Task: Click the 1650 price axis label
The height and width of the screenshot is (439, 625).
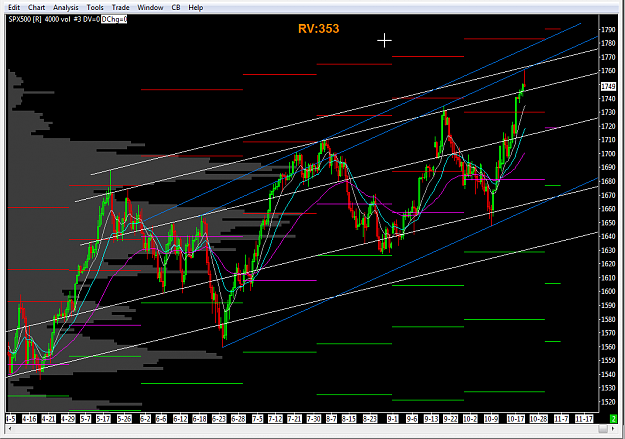Action: [x=608, y=222]
